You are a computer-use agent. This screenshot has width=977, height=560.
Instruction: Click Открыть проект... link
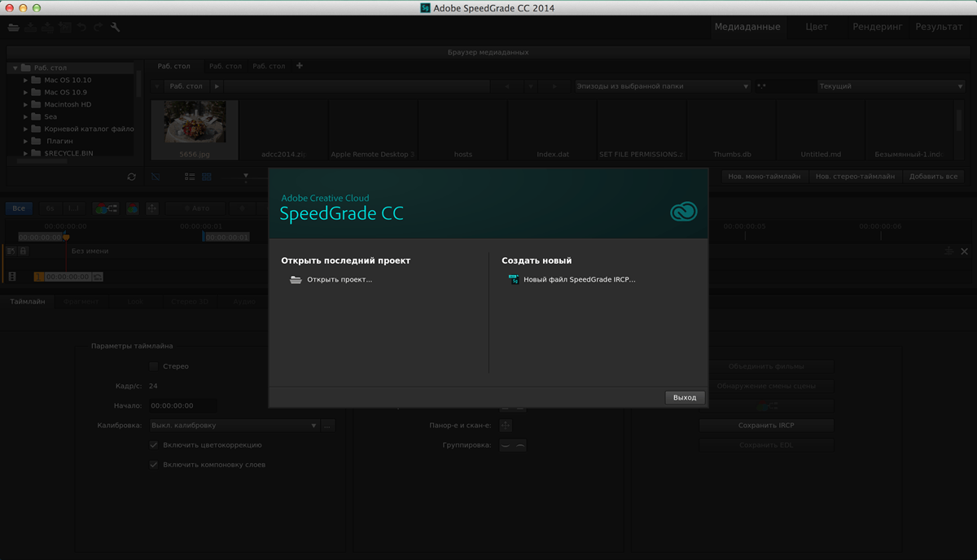pos(340,279)
